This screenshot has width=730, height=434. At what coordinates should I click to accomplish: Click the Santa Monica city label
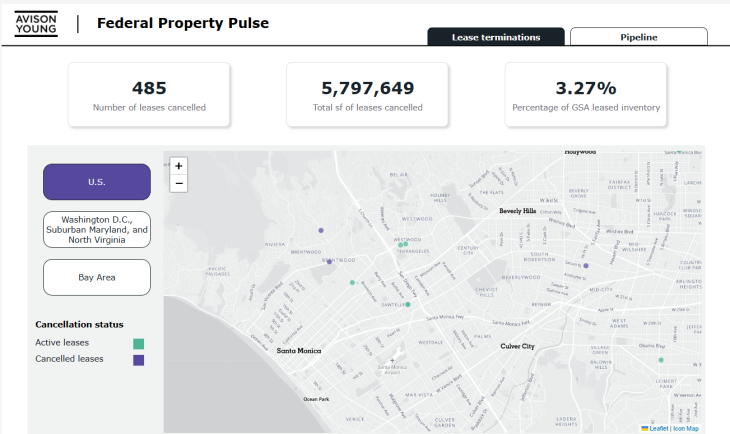[x=299, y=351]
